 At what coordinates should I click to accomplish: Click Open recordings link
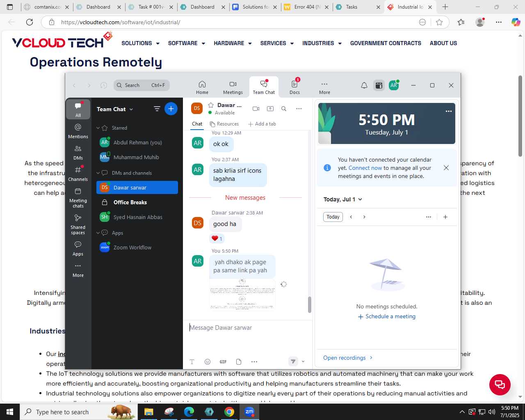[x=348, y=358]
